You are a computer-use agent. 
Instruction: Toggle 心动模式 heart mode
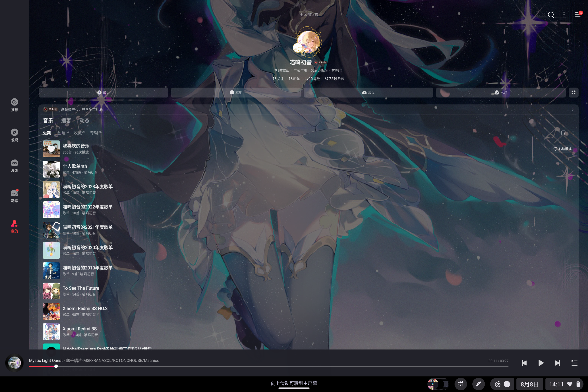click(x=562, y=149)
